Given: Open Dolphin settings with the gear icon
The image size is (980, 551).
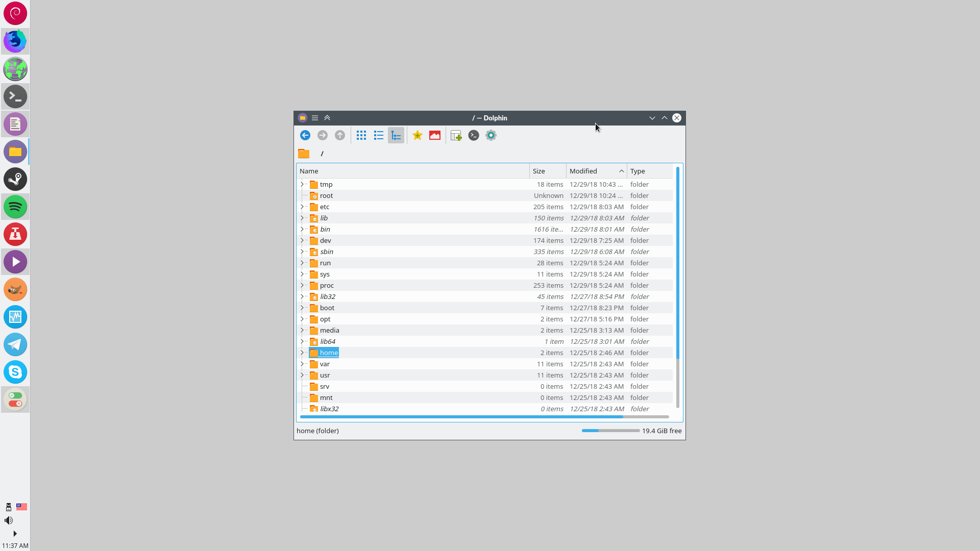Looking at the screenshot, I should pyautogui.click(x=491, y=135).
